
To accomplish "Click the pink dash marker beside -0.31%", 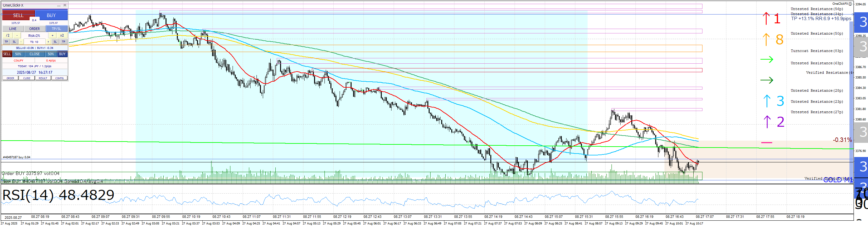I will tap(767, 143).
